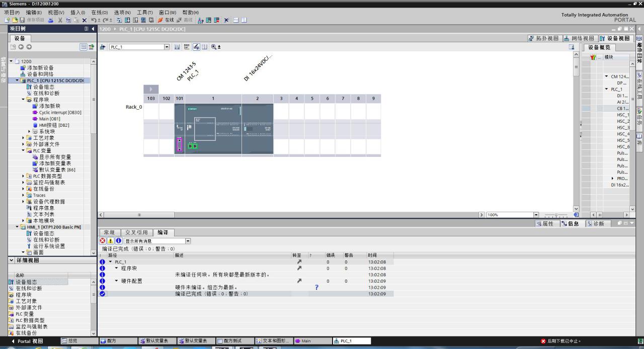Click the Go online (在线) toolbar icon
The image size is (644, 349).
point(160,20)
